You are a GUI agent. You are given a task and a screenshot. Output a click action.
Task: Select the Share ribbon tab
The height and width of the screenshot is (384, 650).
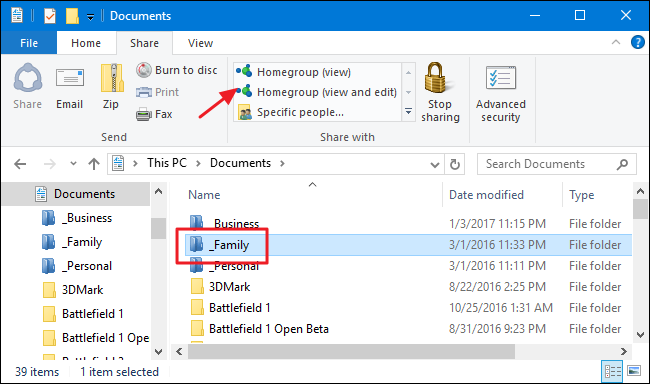point(144,43)
